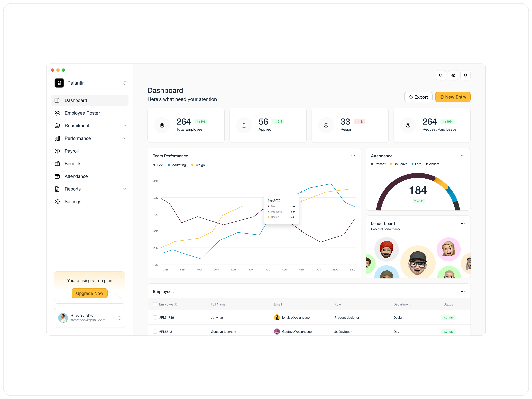Open Payroll from sidebar dollar icon
Image resolution: width=532 pixels, height=399 pixels.
[57, 151]
